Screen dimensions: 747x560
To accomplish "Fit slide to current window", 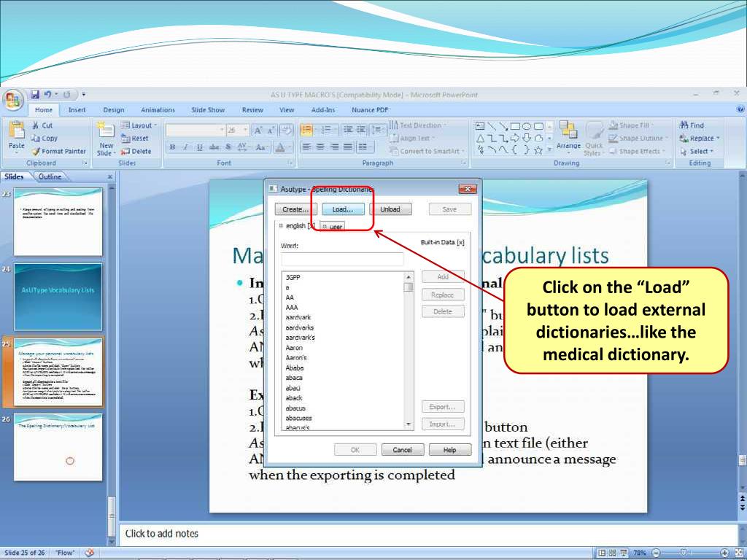I will [739, 553].
